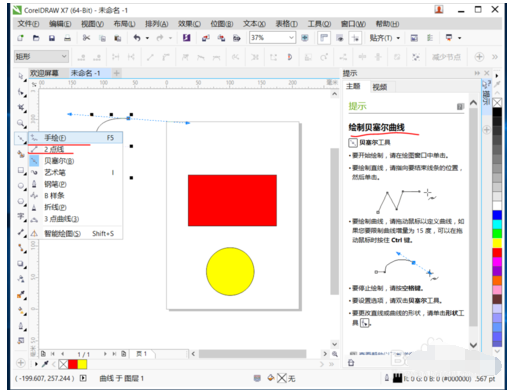
Task: Expand property bar overflow chevrons
Action: pyautogui.click(x=495, y=57)
